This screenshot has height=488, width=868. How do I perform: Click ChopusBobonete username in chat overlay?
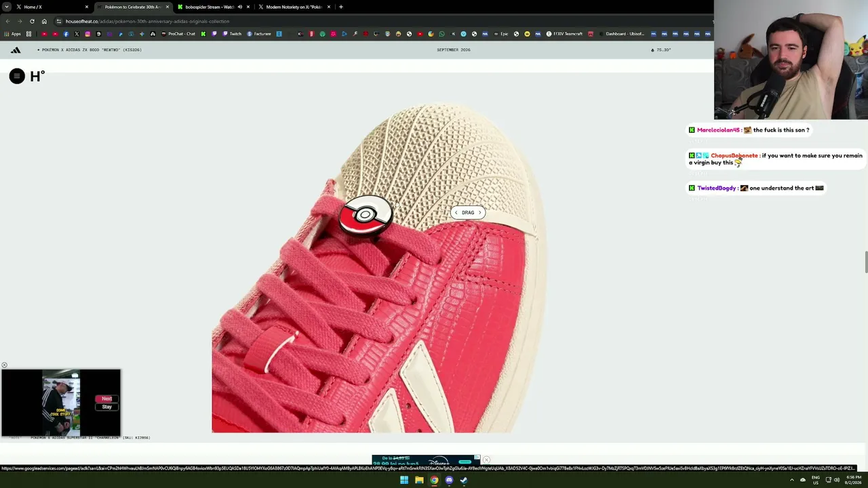point(734,156)
